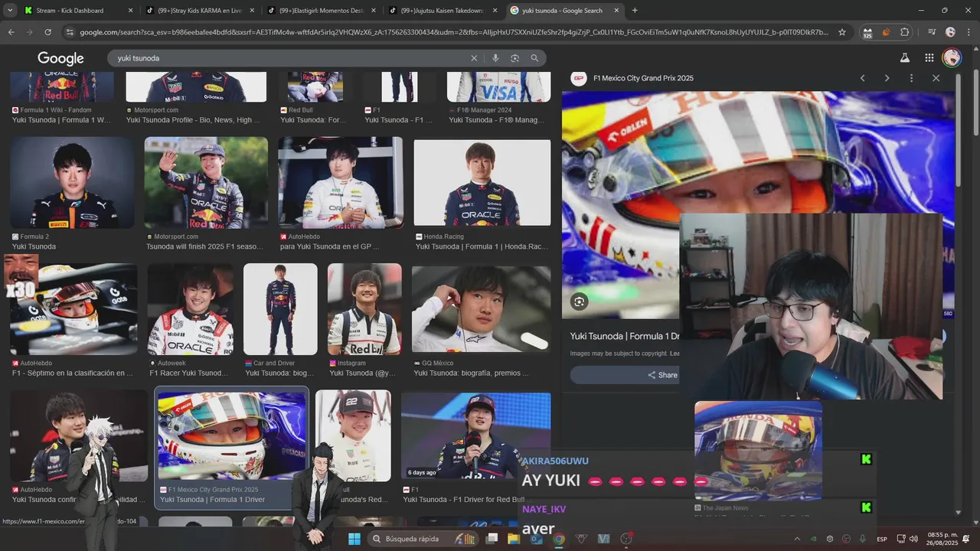Open Instagram Yuki Tsunoda thumbnail

[x=364, y=309]
